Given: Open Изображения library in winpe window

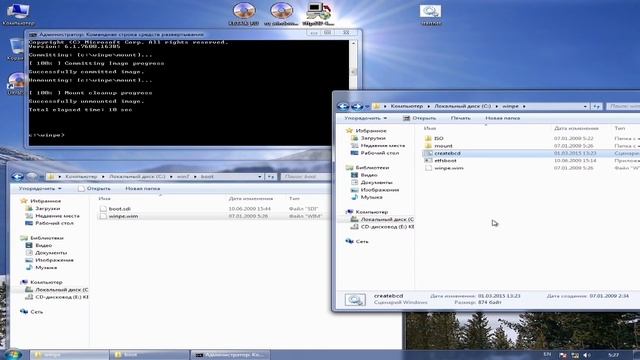Looking at the screenshot, I should click(x=380, y=190).
